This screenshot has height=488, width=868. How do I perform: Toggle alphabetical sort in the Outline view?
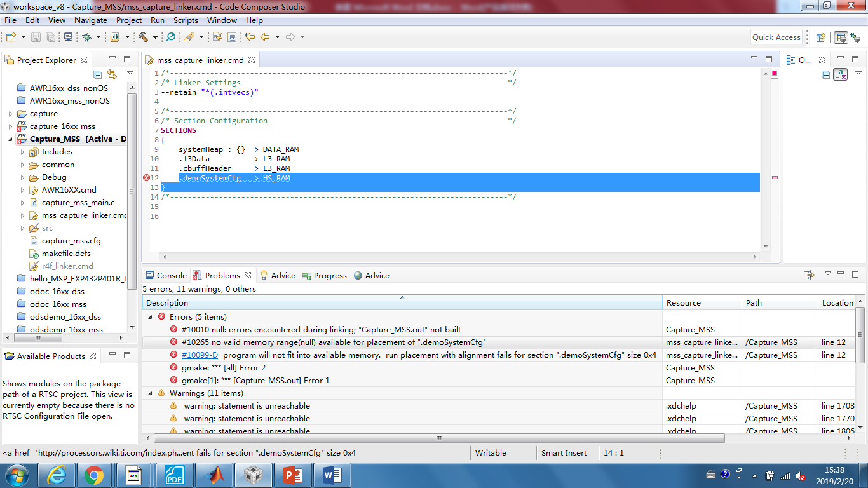point(841,74)
